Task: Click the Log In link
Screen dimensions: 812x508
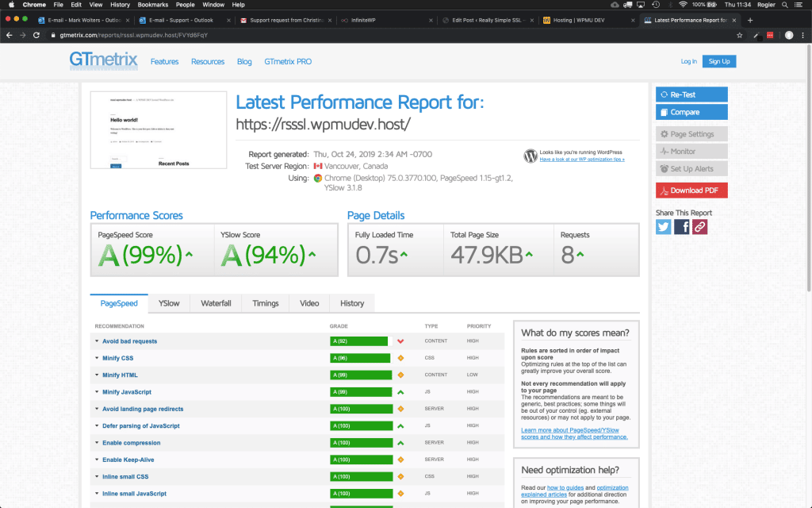Action: click(689, 61)
